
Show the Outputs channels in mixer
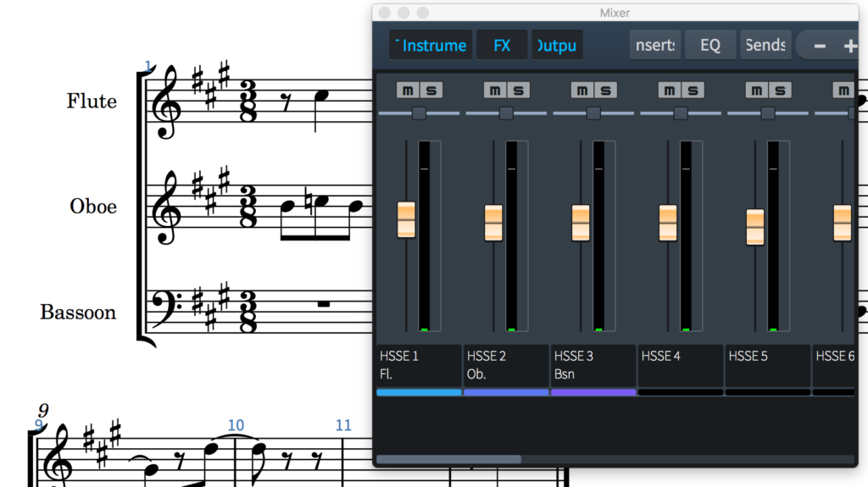pyautogui.click(x=557, y=46)
